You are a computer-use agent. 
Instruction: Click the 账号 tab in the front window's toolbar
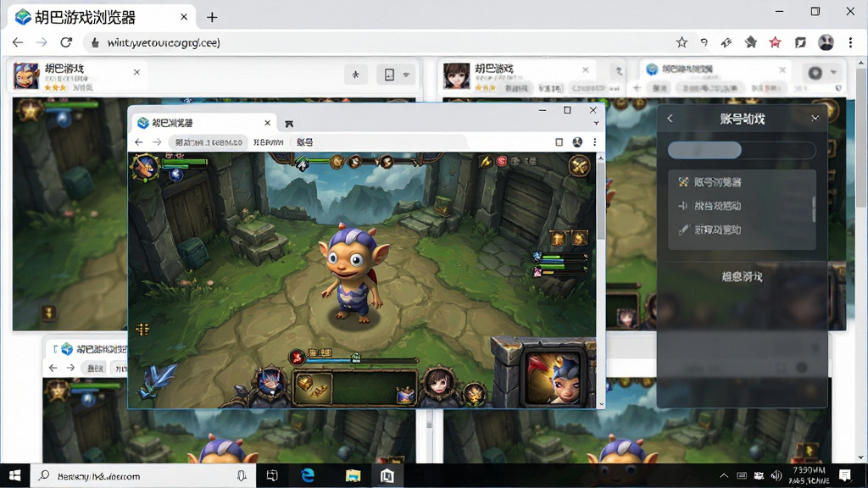(x=305, y=142)
